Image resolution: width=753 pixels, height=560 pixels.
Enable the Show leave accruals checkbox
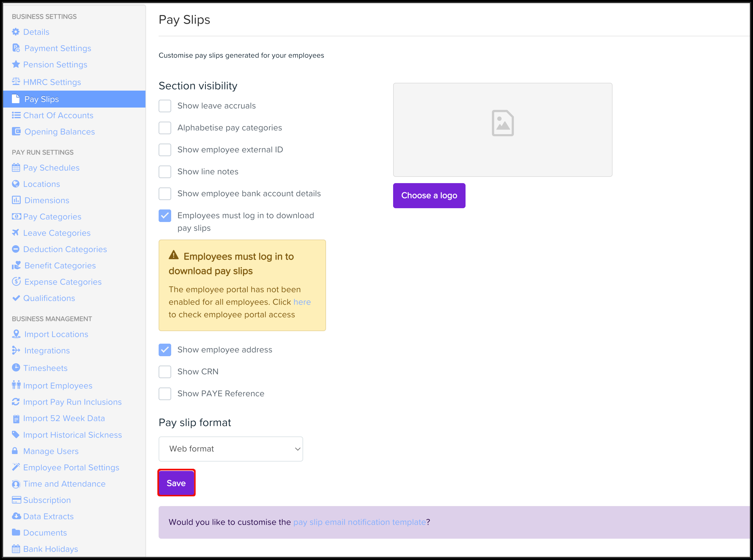[x=165, y=106]
